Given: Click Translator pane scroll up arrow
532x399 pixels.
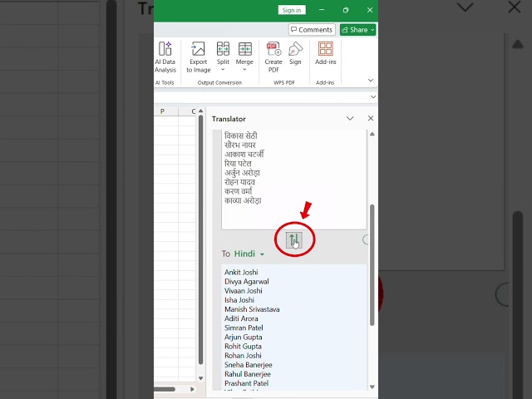Looking at the screenshot, I should (372, 134).
